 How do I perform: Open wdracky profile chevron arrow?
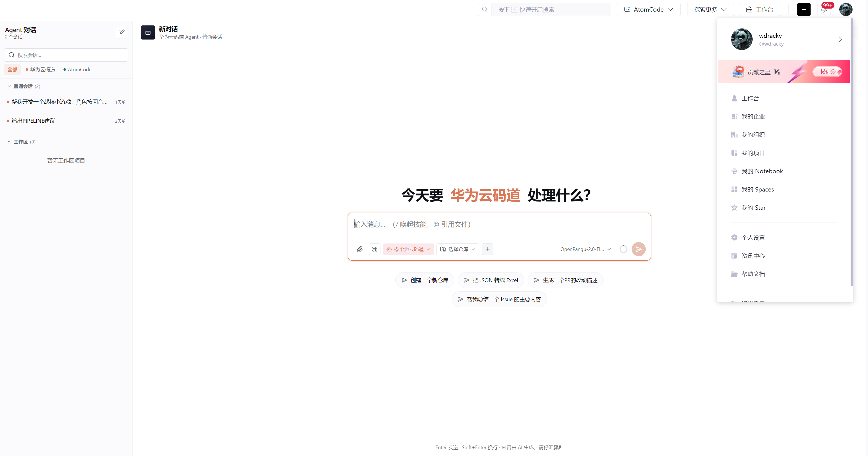point(840,39)
